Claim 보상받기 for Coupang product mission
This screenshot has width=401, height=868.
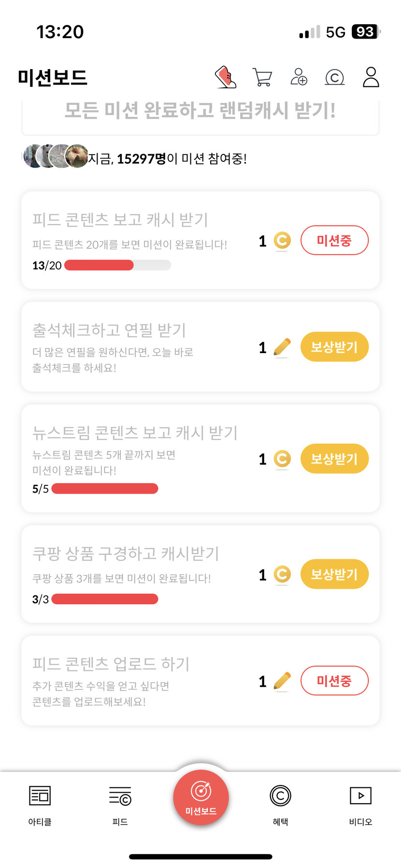coord(334,574)
